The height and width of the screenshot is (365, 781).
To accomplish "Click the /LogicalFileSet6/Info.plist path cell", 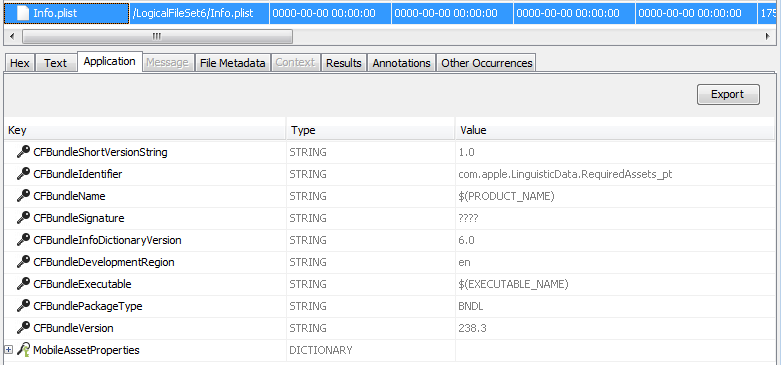I will [x=200, y=13].
